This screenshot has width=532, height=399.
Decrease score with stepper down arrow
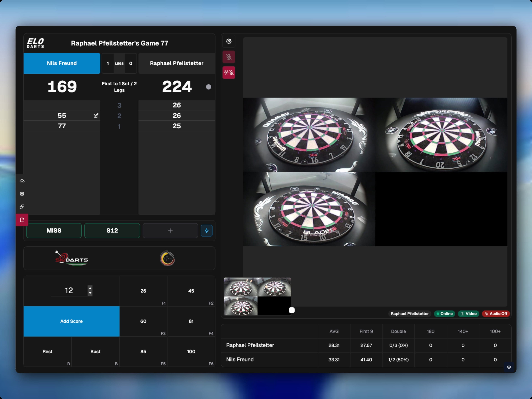pos(90,293)
